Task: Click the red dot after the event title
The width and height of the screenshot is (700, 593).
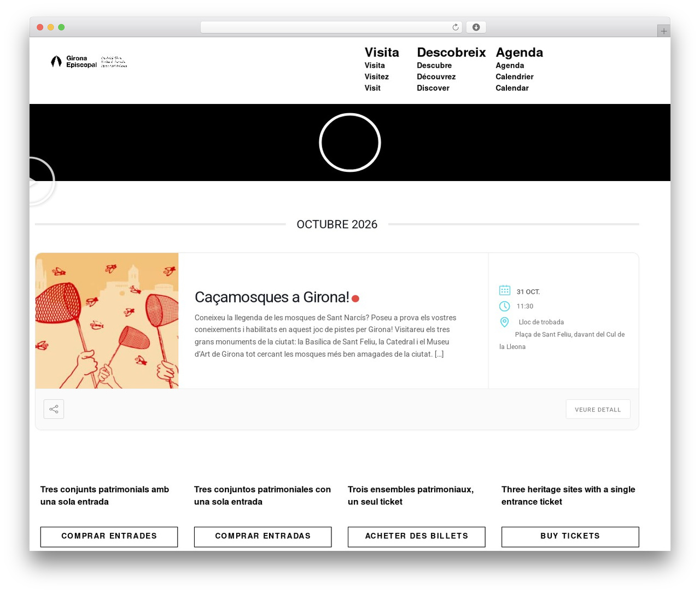Action: tap(355, 298)
